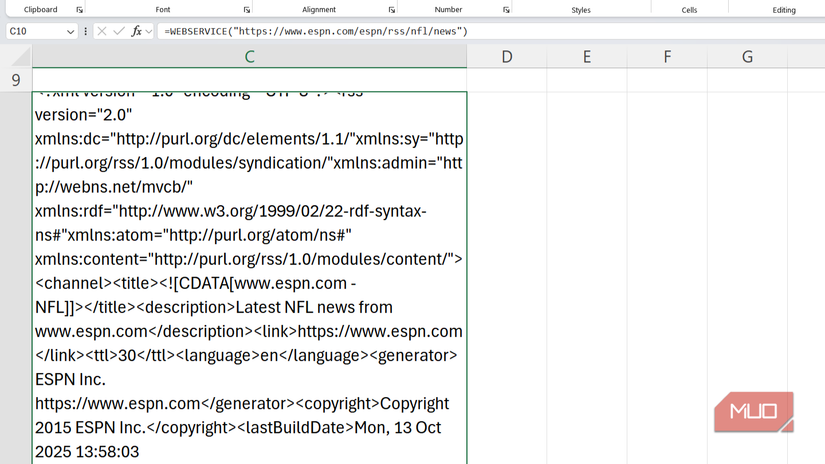Select column F header

pos(667,56)
